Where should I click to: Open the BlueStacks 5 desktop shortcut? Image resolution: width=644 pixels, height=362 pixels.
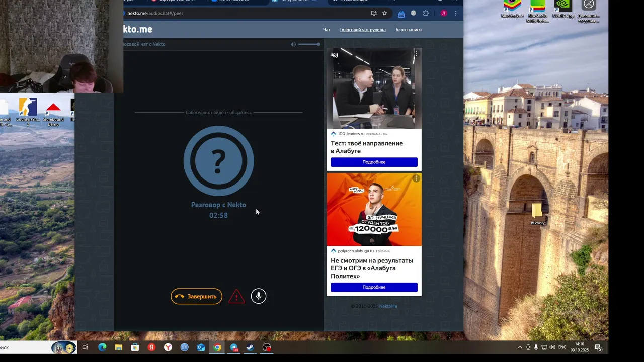[512, 10]
